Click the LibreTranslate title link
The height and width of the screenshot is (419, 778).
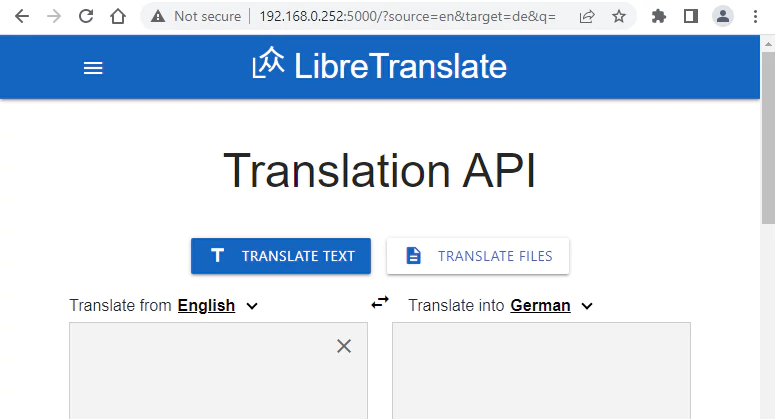click(400, 66)
